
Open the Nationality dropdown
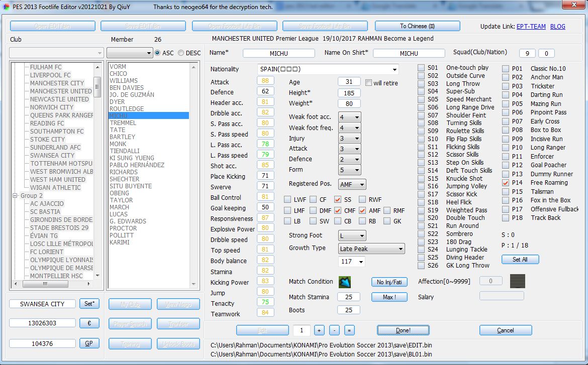395,69
